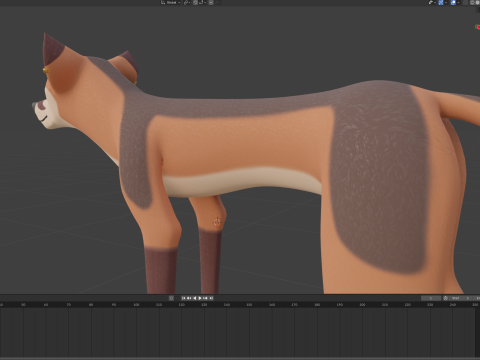This screenshot has width=480, height=360.
Task: Open the Global transform orientation dropdown
Action: pyautogui.click(x=170, y=2)
